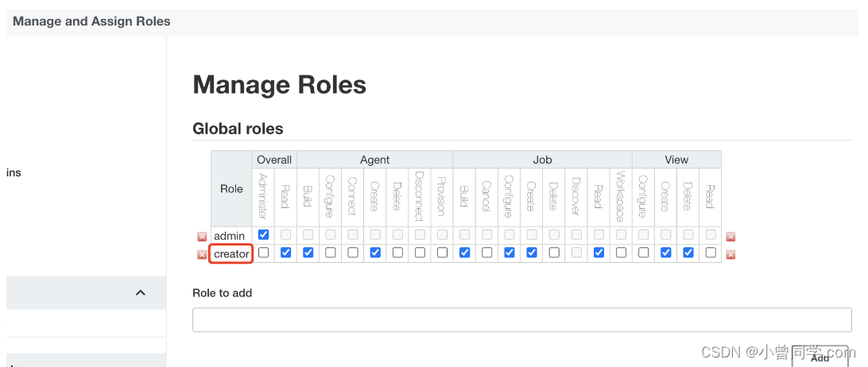
Task: Enable Agent Configure for the creator role
Action: [331, 253]
